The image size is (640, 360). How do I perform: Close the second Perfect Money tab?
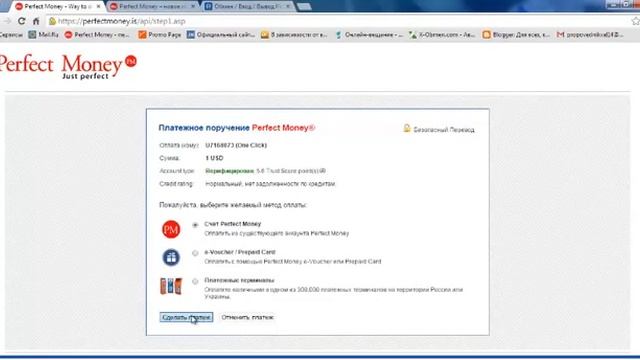tap(193, 7)
